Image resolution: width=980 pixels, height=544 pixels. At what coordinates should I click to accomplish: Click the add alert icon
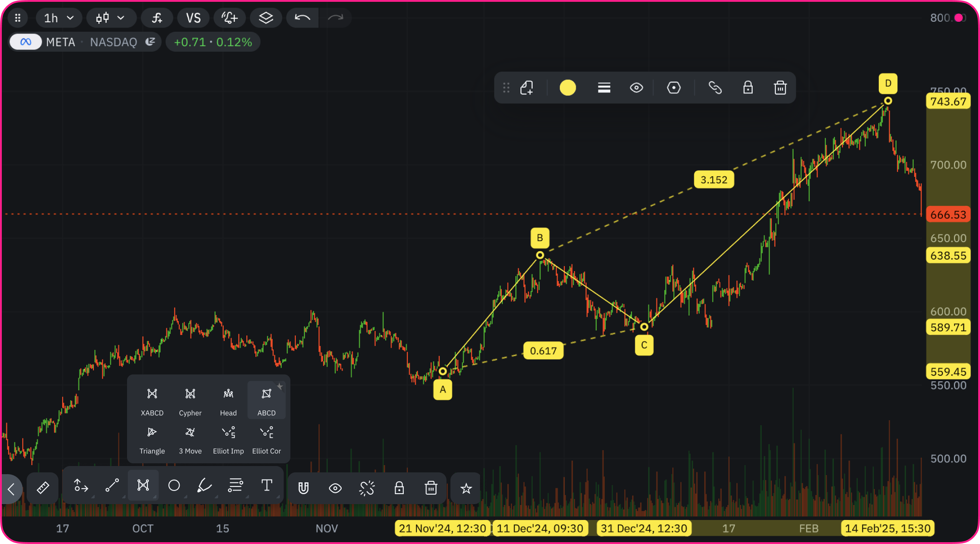(229, 18)
